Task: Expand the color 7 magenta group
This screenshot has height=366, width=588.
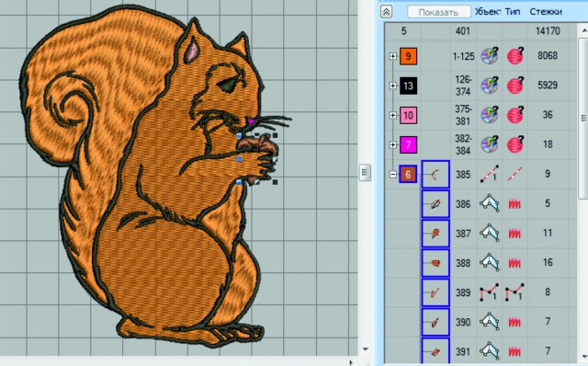Action: point(392,144)
